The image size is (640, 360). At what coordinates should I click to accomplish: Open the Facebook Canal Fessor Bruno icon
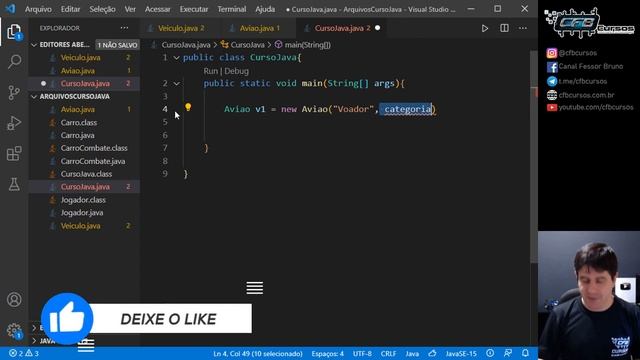coord(552,67)
